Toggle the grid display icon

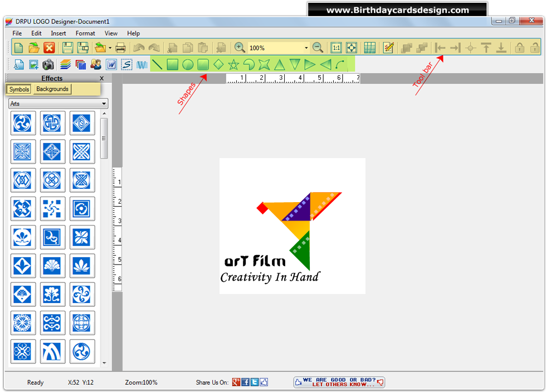(369, 47)
